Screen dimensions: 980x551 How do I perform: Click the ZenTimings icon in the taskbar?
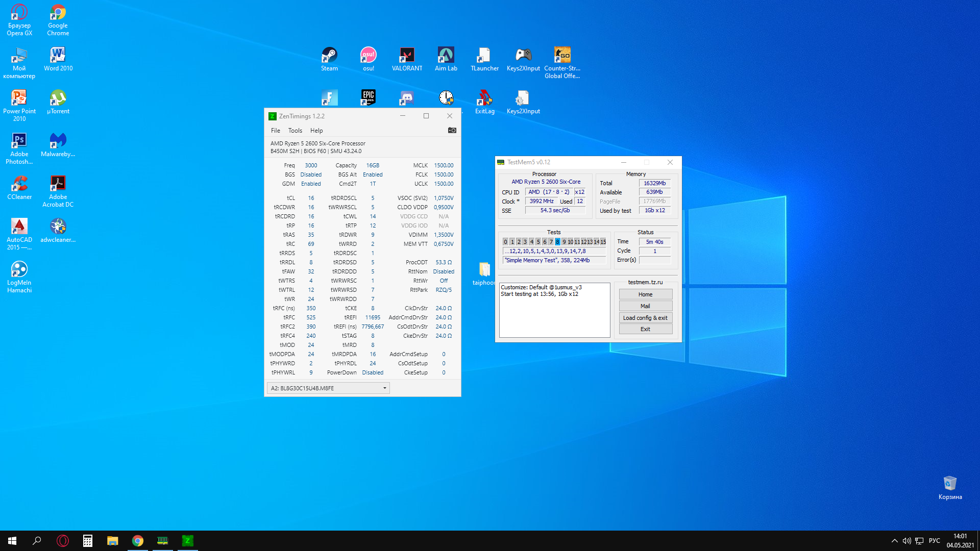click(x=187, y=541)
